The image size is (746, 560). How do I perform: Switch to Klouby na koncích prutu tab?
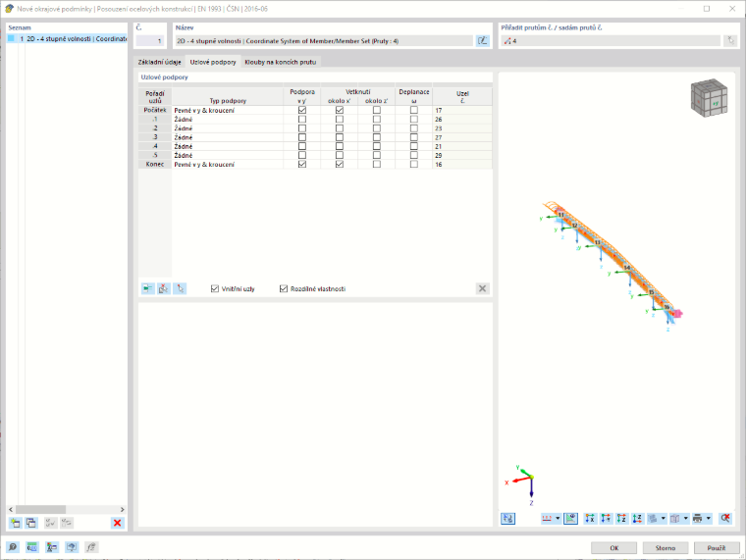[x=280, y=62]
